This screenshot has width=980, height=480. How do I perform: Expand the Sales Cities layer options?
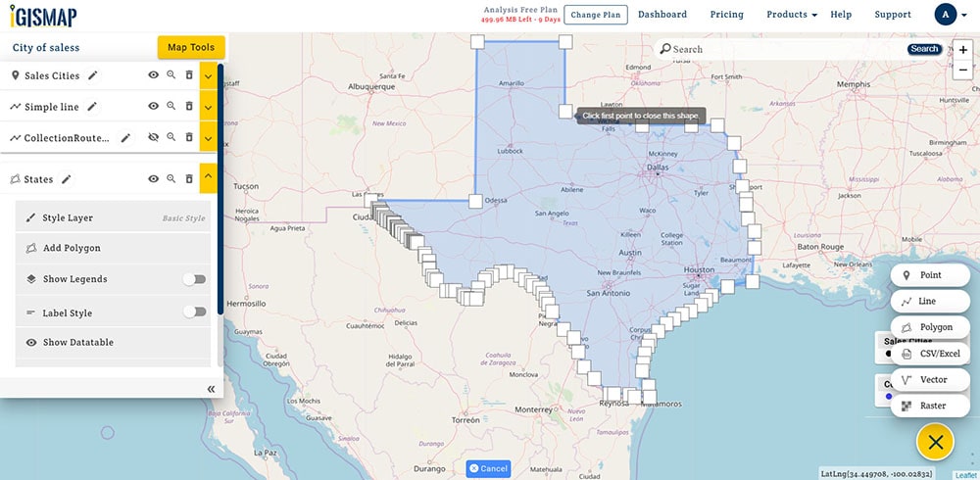pos(208,75)
